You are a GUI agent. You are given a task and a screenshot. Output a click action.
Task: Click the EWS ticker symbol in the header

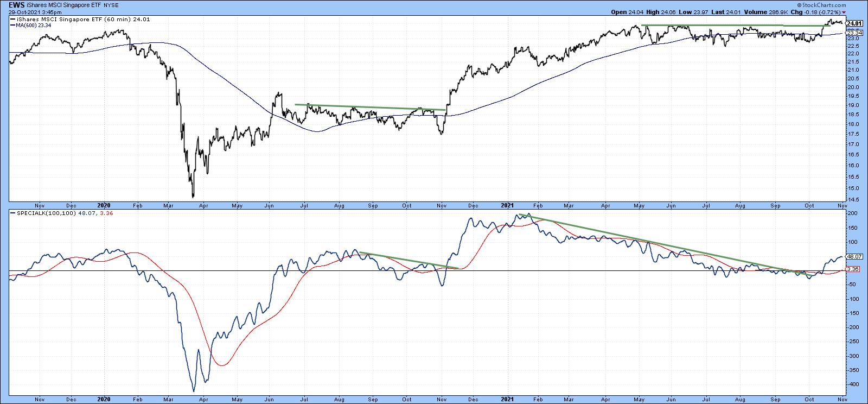[x=9, y=4]
